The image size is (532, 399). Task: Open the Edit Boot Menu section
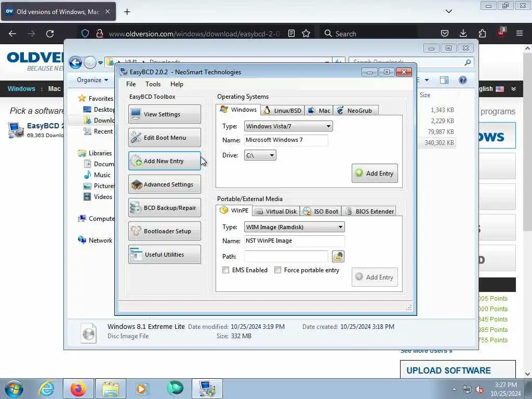tap(165, 137)
